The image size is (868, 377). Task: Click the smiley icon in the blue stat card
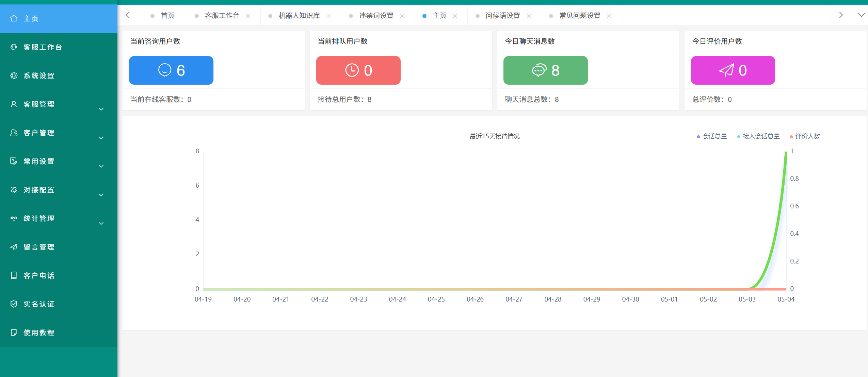pyautogui.click(x=165, y=70)
